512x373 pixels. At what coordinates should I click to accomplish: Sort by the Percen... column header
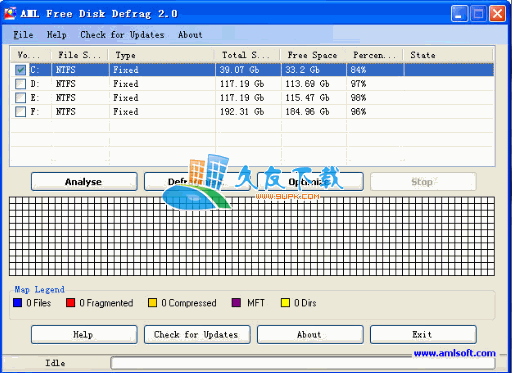pyautogui.click(x=375, y=55)
